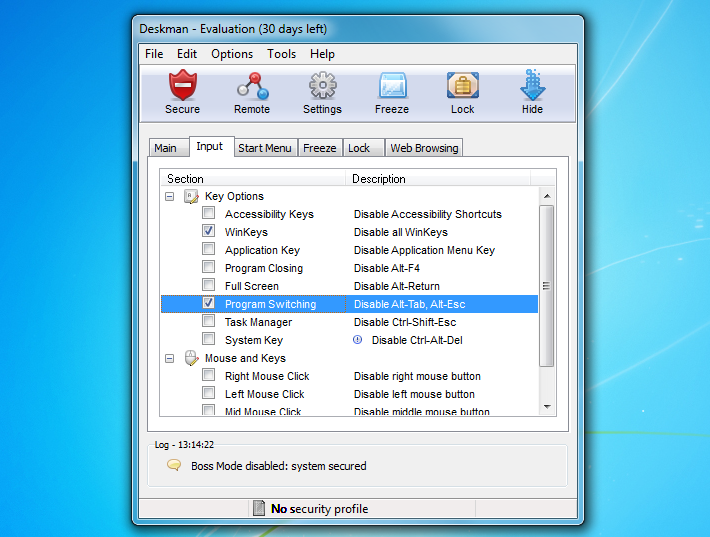The height and width of the screenshot is (537, 710).
Task: Uncheck the WinKeys checkbox
Action: coord(208,231)
